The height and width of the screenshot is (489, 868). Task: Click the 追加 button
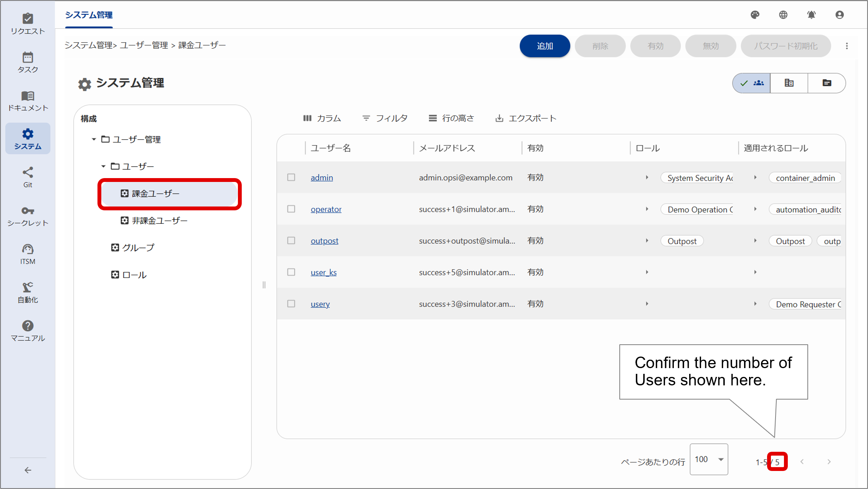point(545,46)
